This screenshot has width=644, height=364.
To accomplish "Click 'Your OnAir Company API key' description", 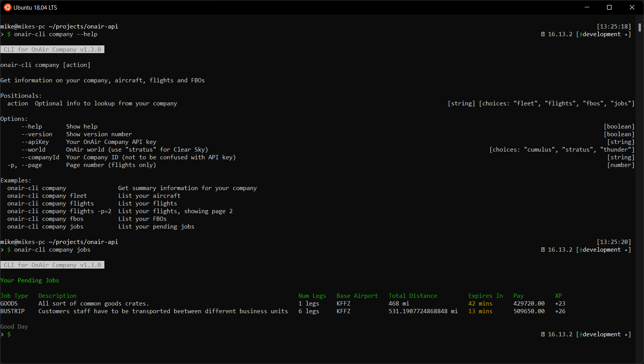I will pos(111,142).
